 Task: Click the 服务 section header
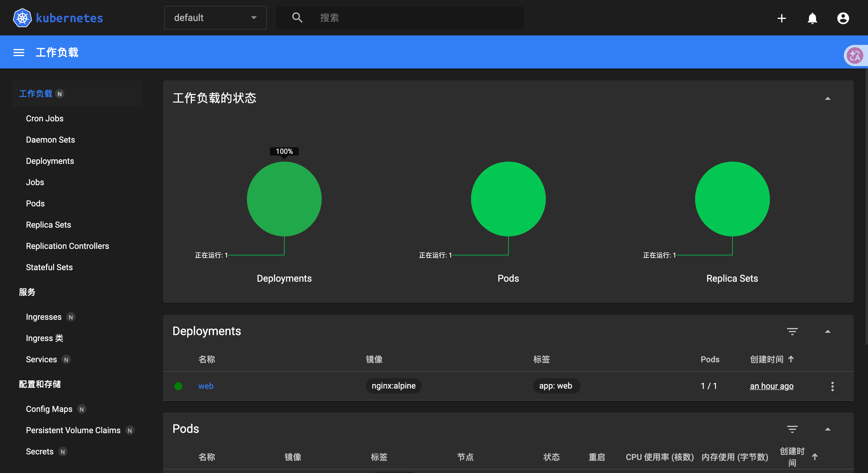(x=27, y=292)
